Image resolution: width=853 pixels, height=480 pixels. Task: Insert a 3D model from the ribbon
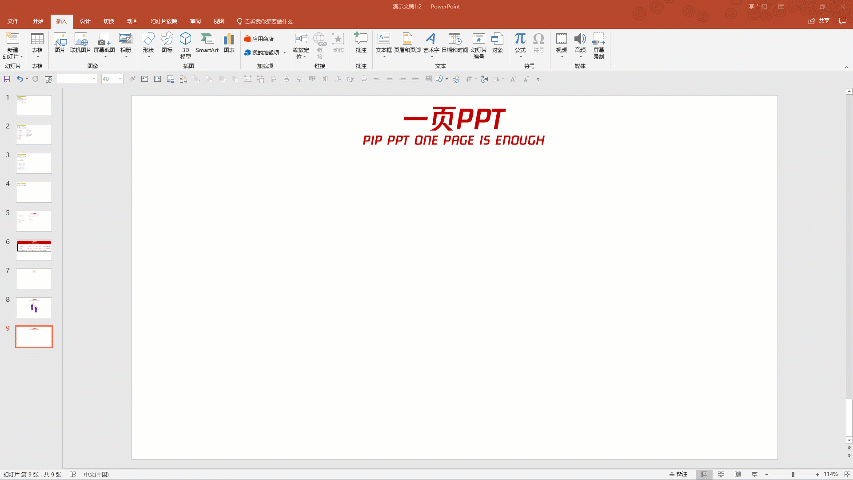[x=186, y=42]
